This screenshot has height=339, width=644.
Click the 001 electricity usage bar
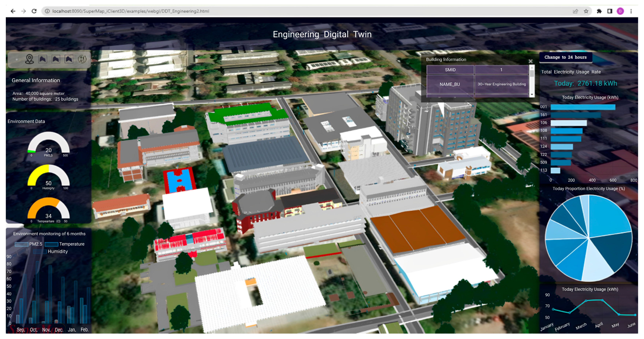click(582, 107)
